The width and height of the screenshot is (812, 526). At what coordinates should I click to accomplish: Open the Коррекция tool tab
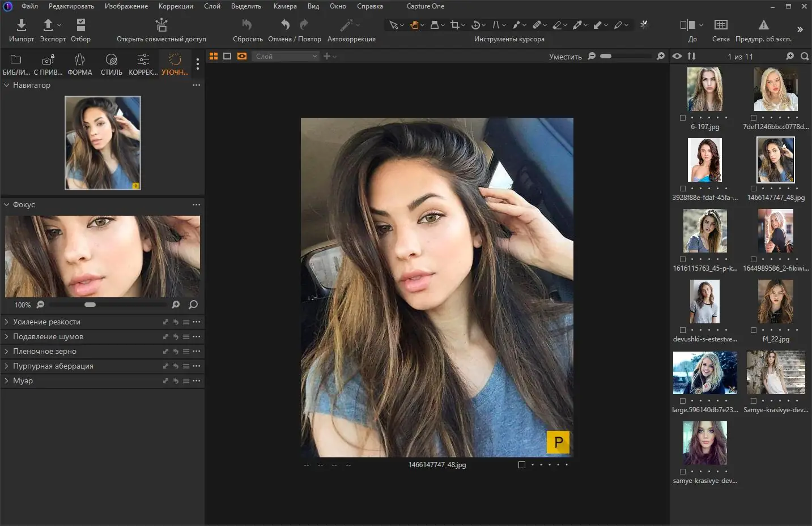coord(143,63)
